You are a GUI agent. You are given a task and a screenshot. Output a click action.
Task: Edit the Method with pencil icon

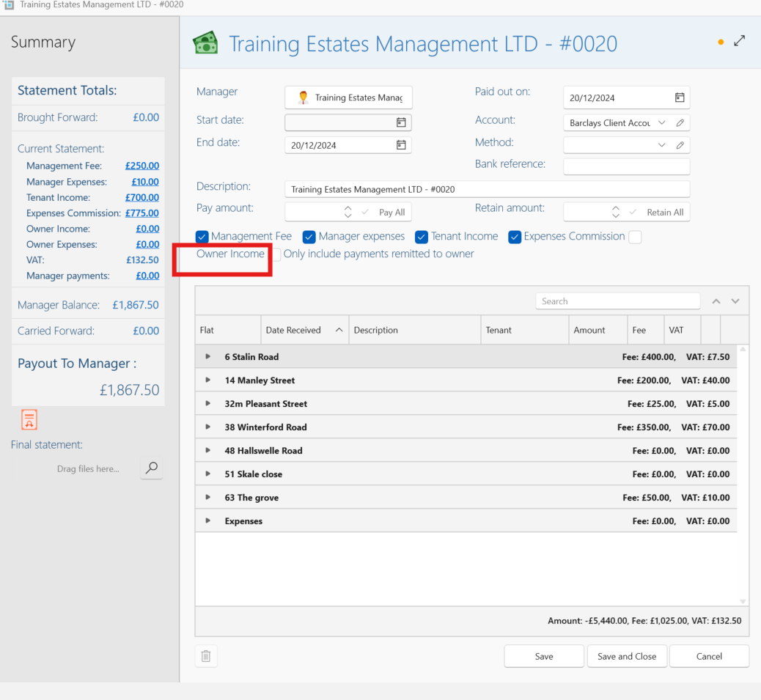click(x=680, y=145)
